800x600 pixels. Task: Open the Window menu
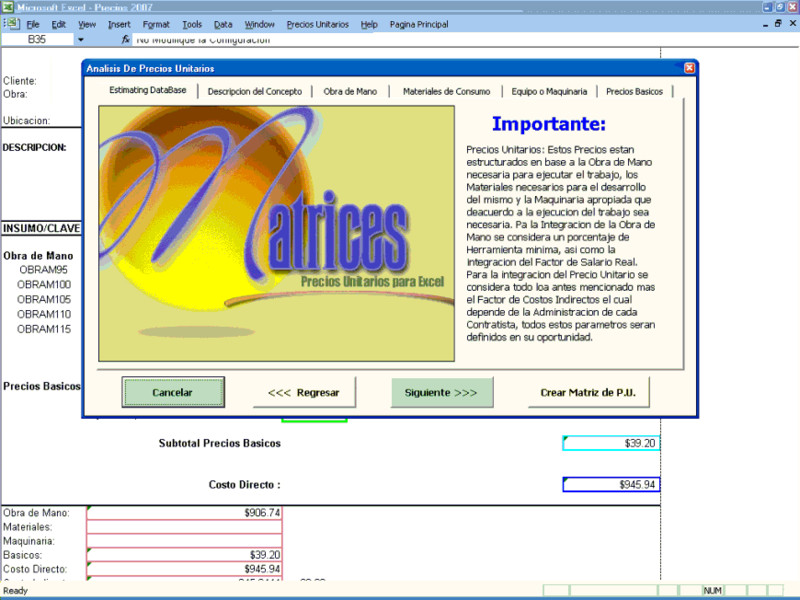pyautogui.click(x=259, y=24)
